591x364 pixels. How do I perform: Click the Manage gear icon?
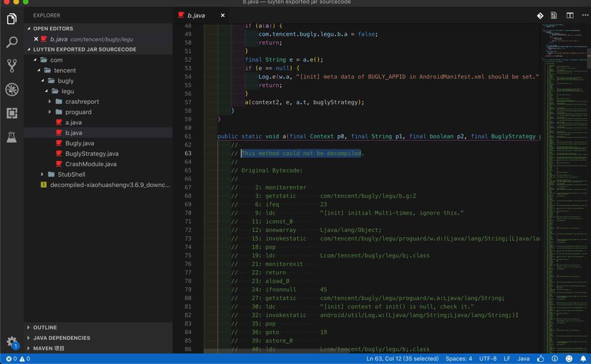(12, 342)
